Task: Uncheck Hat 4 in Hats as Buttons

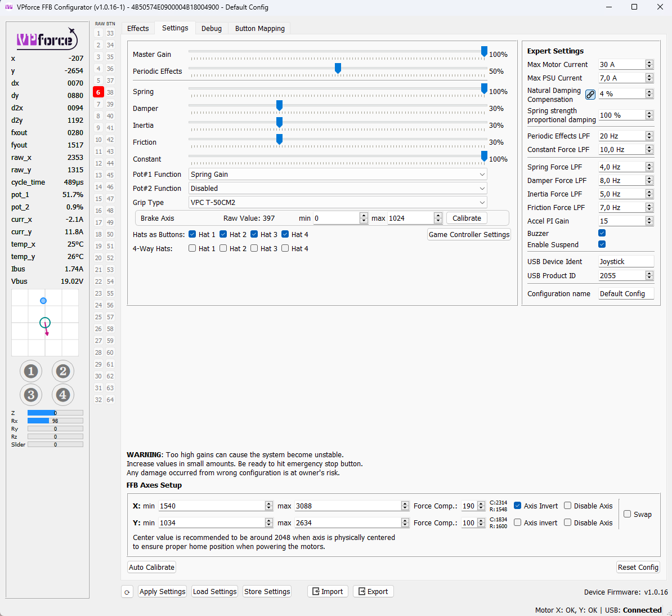Action: pyautogui.click(x=285, y=234)
